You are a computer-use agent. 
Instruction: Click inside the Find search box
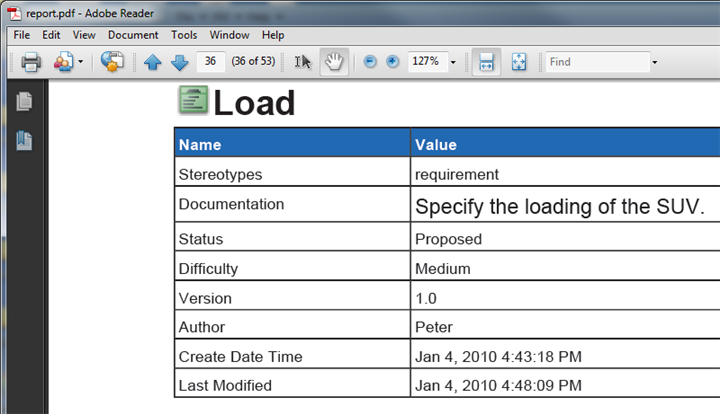tap(598, 62)
